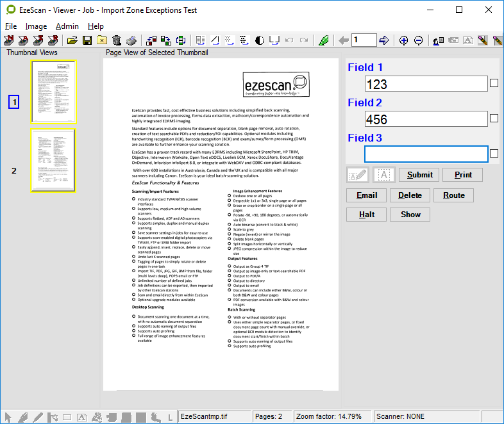Tick the checkbox beside Field 3

494,154
